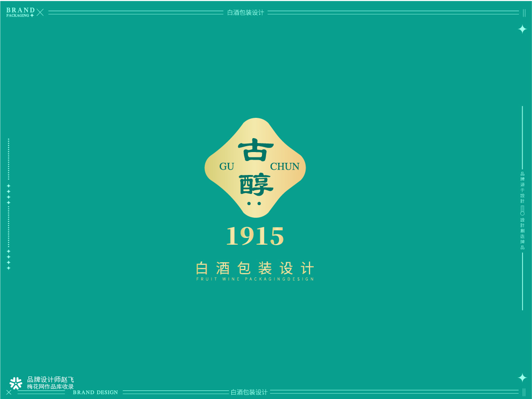Select the 'GU' text on the badge

click(x=227, y=166)
